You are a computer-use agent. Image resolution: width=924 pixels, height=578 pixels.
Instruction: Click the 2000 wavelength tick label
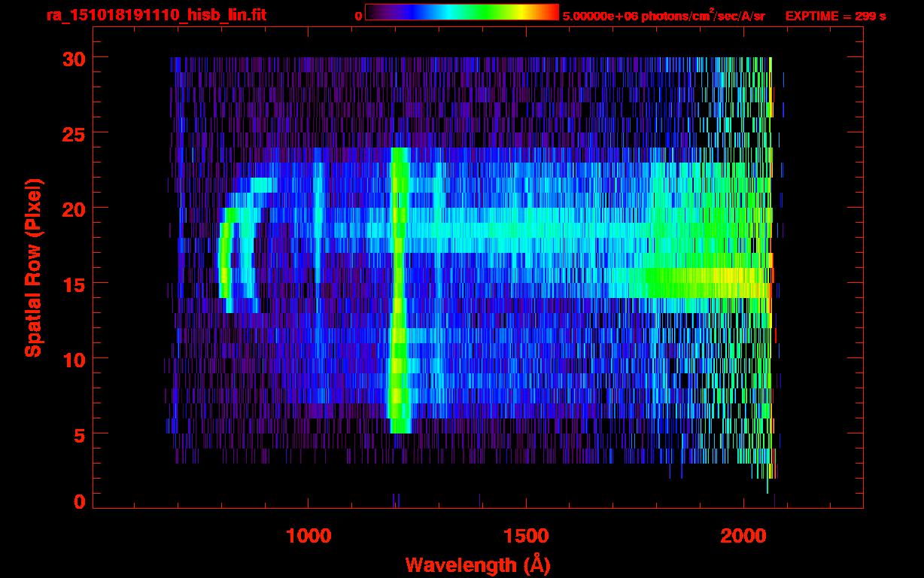pyautogui.click(x=743, y=535)
